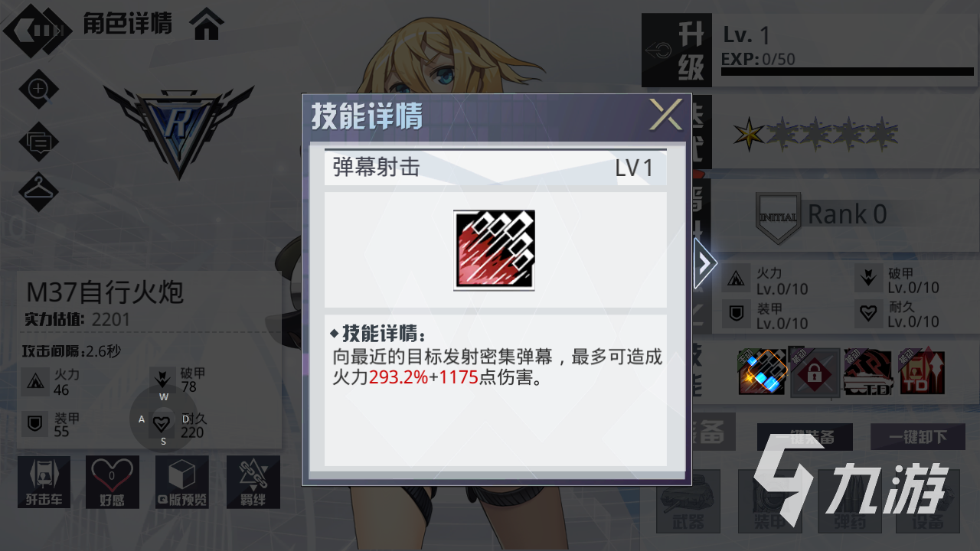
Task: Select the locked skill slot icon
Action: (814, 373)
